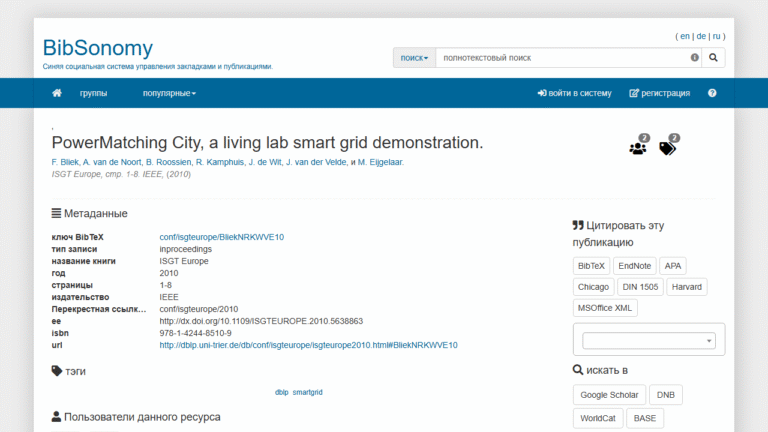Click войти в систему login link
768x432 pixels.
coord(574,93)
